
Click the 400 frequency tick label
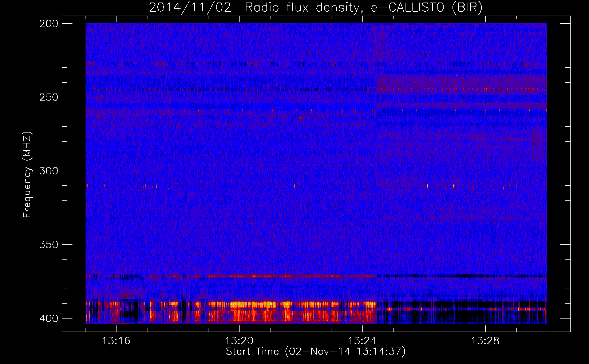coord(49,318)
